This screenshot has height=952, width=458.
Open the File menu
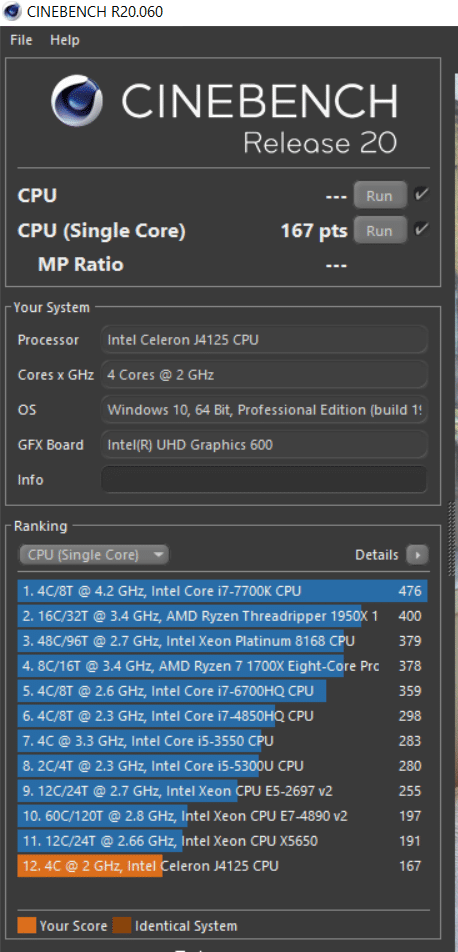coord(21,40)
